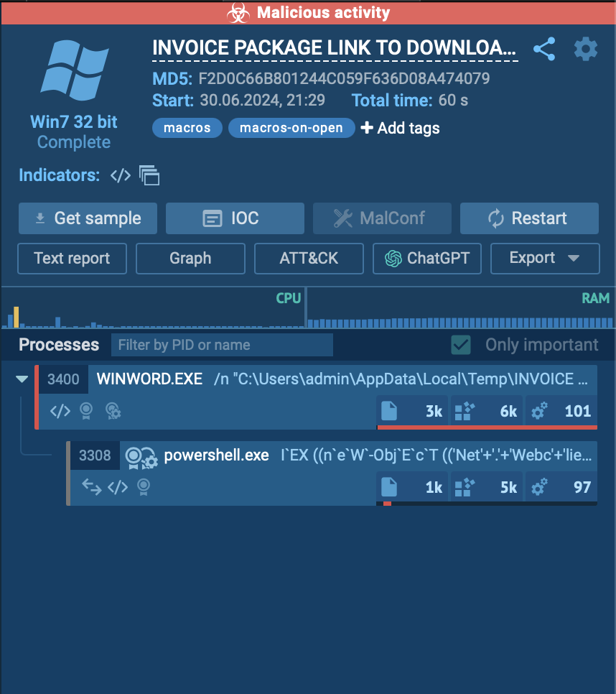The width and height of the screenshot is (616, 694).
Task: Click Add tags link
Action: [x=400, y=128]
